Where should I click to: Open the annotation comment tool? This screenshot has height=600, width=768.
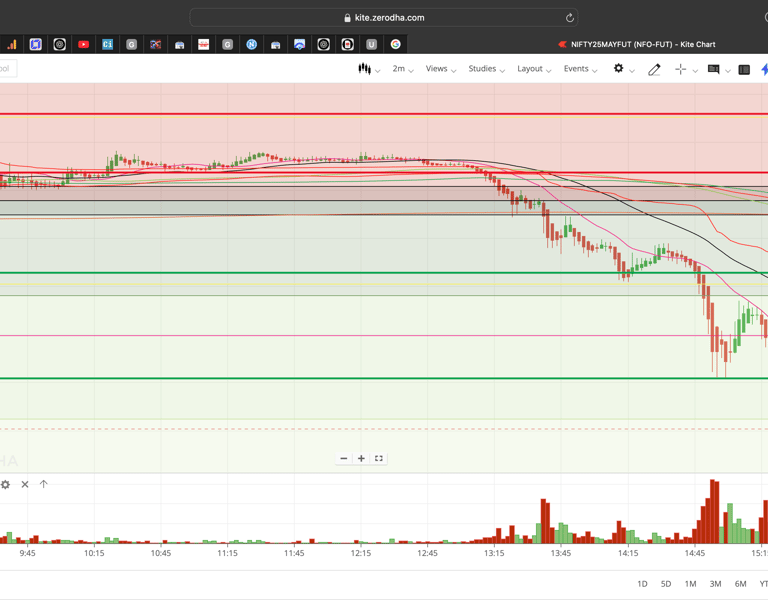pyautogui.click(x=714, y=69)
